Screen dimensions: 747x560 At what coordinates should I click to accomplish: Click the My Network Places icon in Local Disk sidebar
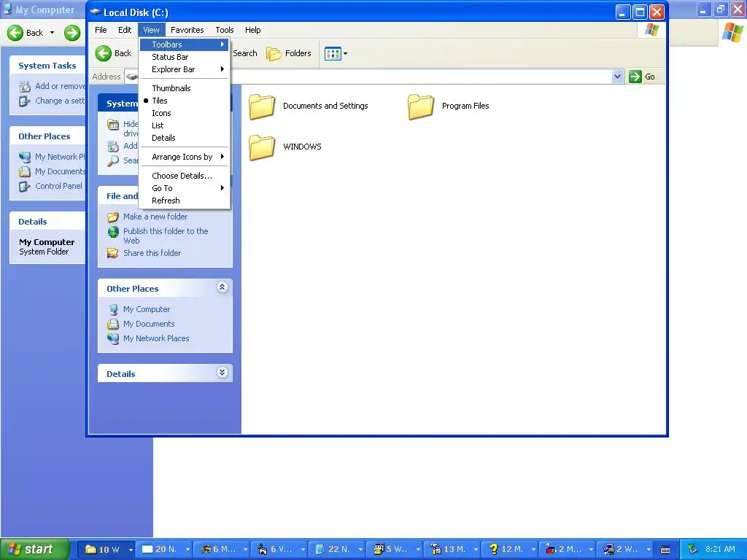pyautogui.click(x=113, y=338)
